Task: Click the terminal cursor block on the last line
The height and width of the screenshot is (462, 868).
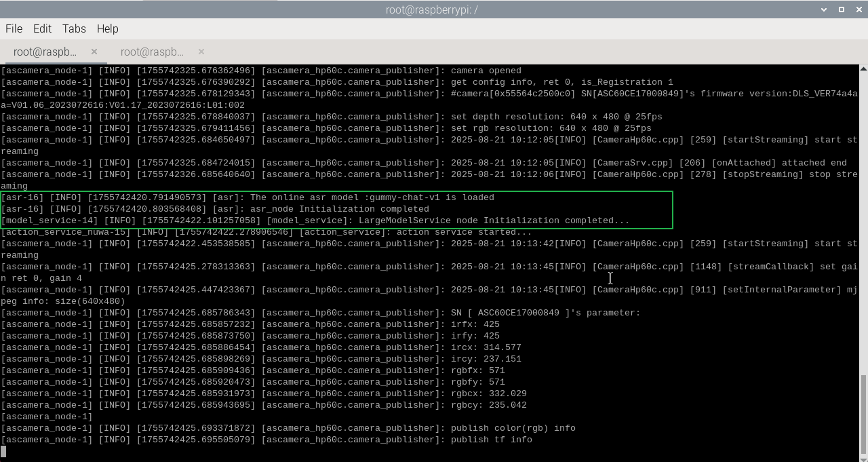Action: tap(3, 451)
